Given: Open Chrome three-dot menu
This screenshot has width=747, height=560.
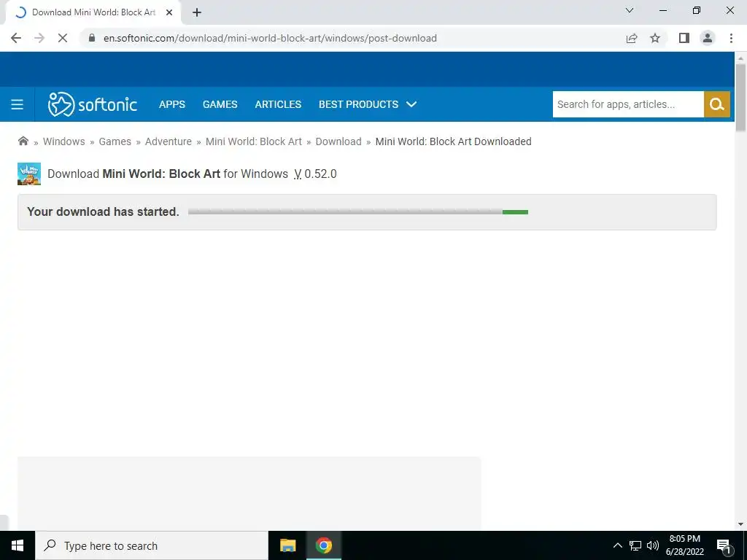Looking at the screenshot, I should (x=731, y=38).
